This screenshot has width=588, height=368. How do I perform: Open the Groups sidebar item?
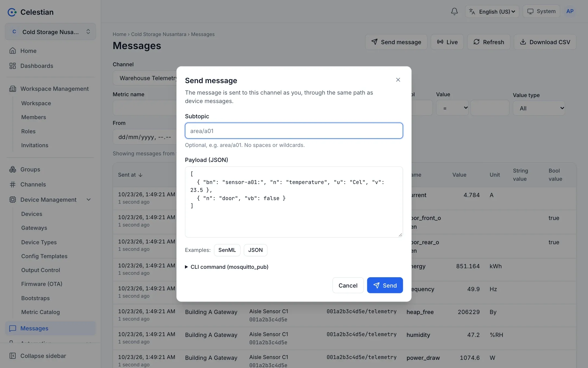tap(30, 169)
